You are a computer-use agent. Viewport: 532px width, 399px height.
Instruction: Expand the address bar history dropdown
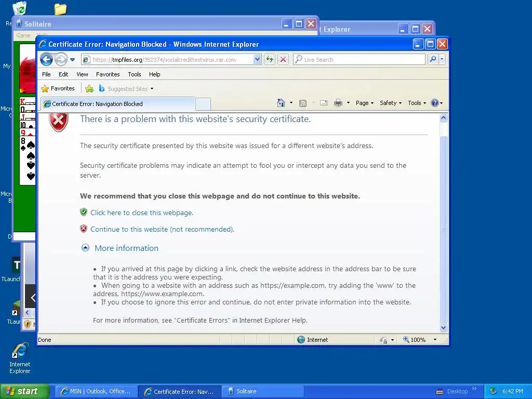(257, 60)
